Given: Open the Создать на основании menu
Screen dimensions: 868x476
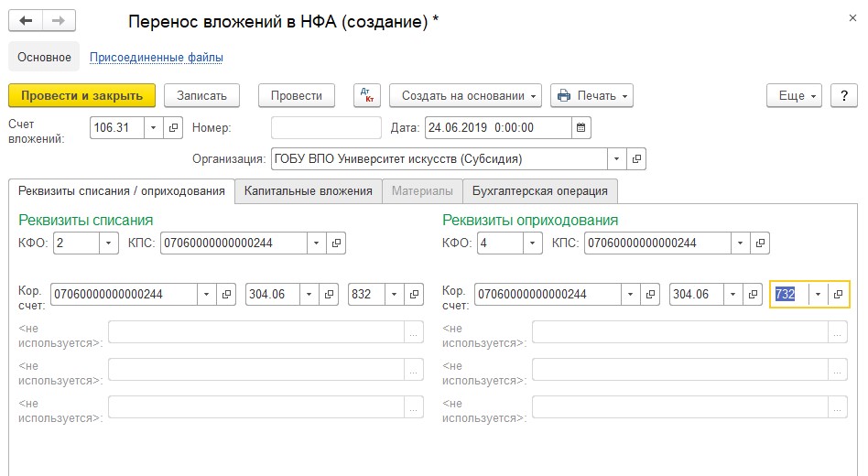Looking at the screenshot, I should (x=465, y=96).
